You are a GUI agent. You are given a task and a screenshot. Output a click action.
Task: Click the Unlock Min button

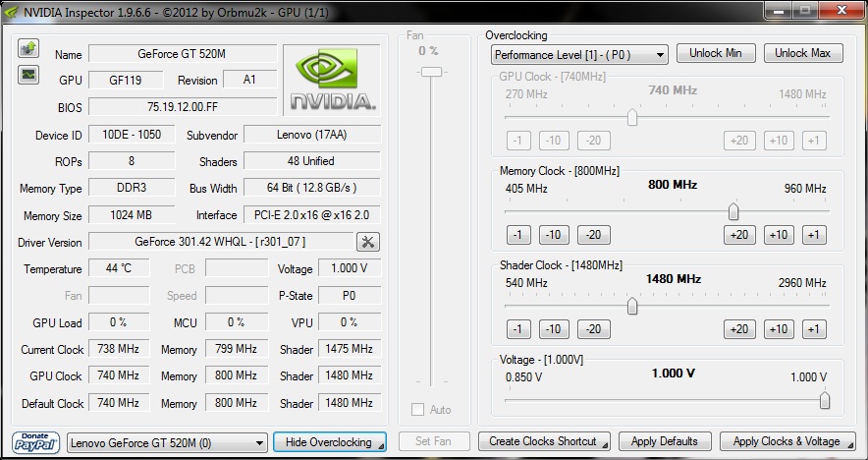click(x=715, y=53)
